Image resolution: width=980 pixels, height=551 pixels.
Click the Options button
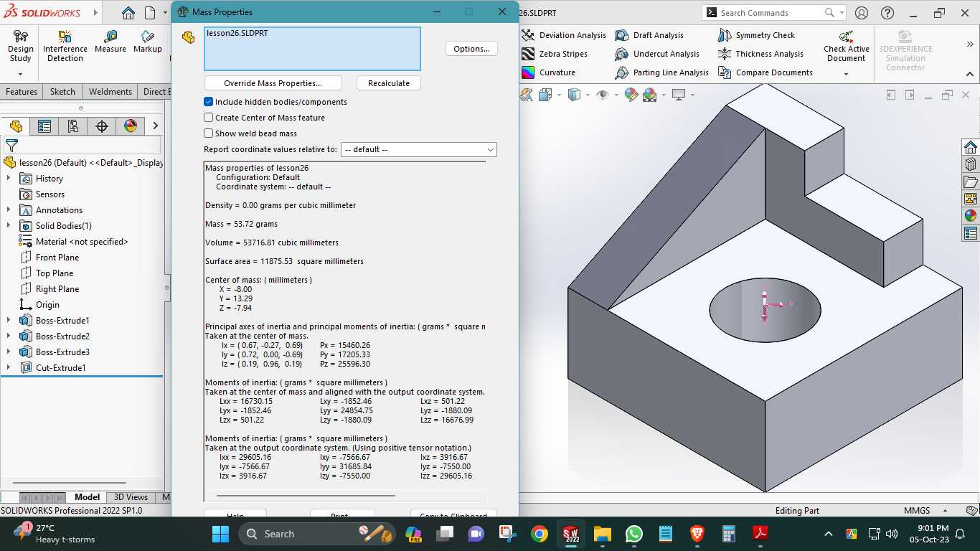(x=471, y=49)
